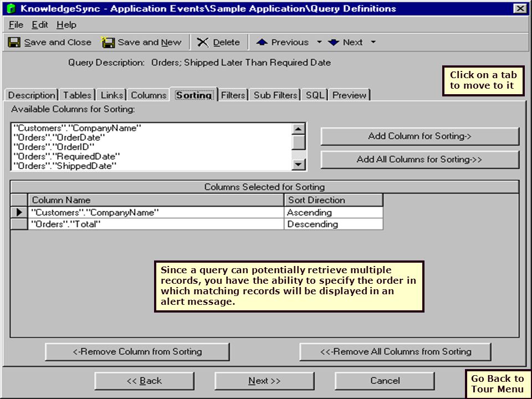Screen dimensions: 532x399
Task: Click the current-row arrow selector for CompanyName row
Action: pos(19,212)
